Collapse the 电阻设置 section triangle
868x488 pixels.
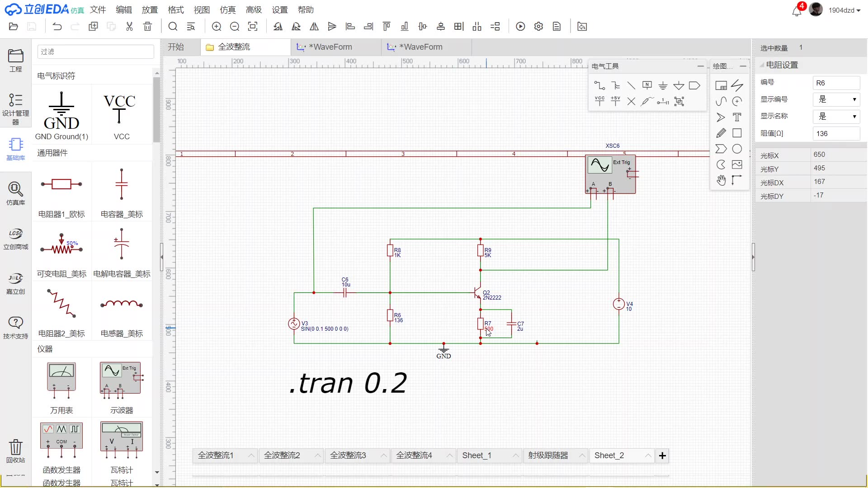pos(762,65)
